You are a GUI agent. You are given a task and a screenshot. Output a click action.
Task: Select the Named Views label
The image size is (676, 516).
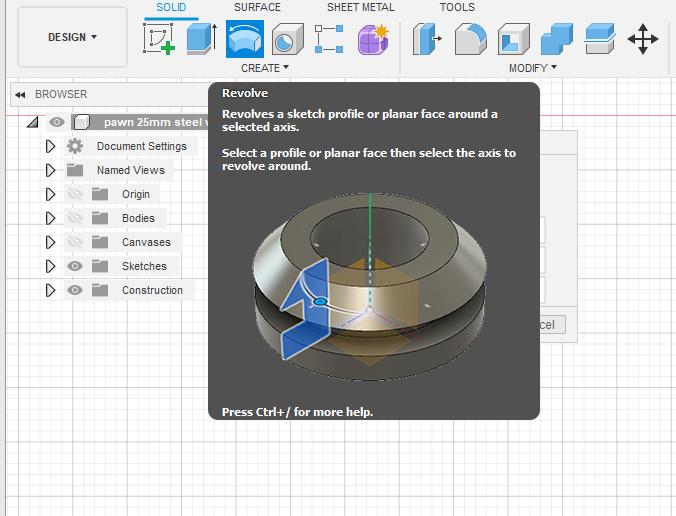coord(131,170)
